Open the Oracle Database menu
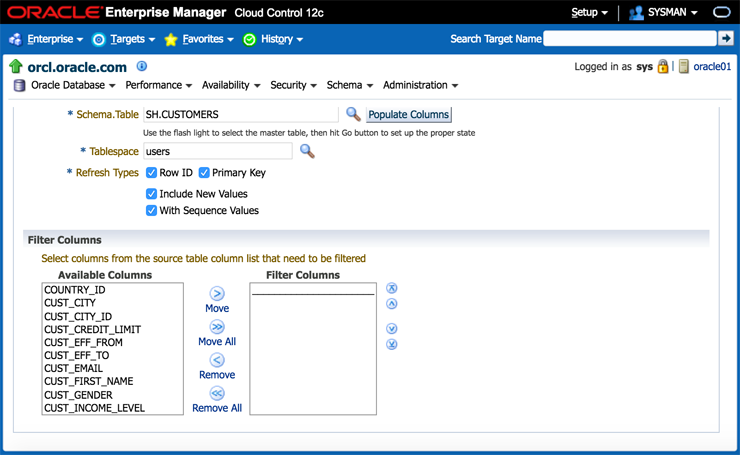Viewport: 740px width, 455px height. pos(73,85)
